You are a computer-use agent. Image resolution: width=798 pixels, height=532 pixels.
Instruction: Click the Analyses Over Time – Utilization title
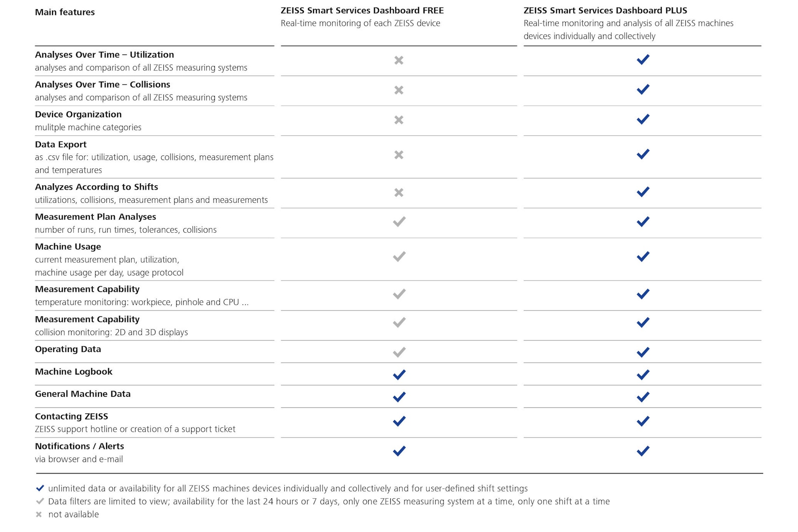point(104,54)
